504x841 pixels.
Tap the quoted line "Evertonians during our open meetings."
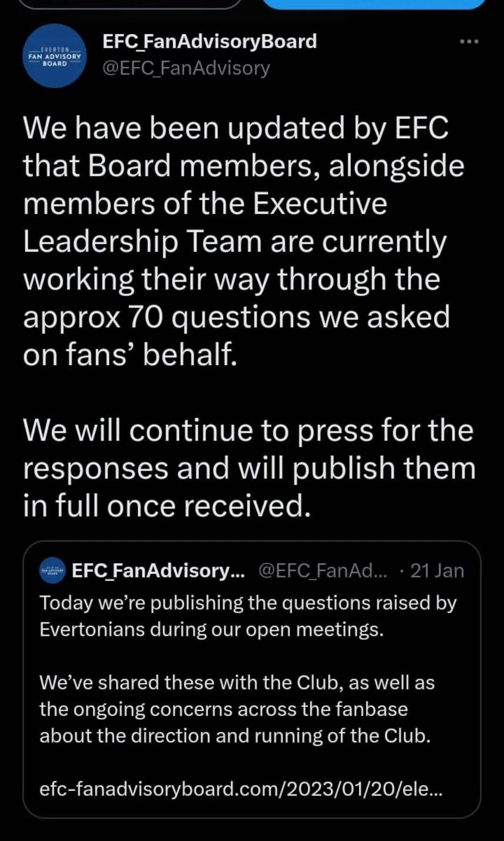pyautogui.click(x=211, y=630)
